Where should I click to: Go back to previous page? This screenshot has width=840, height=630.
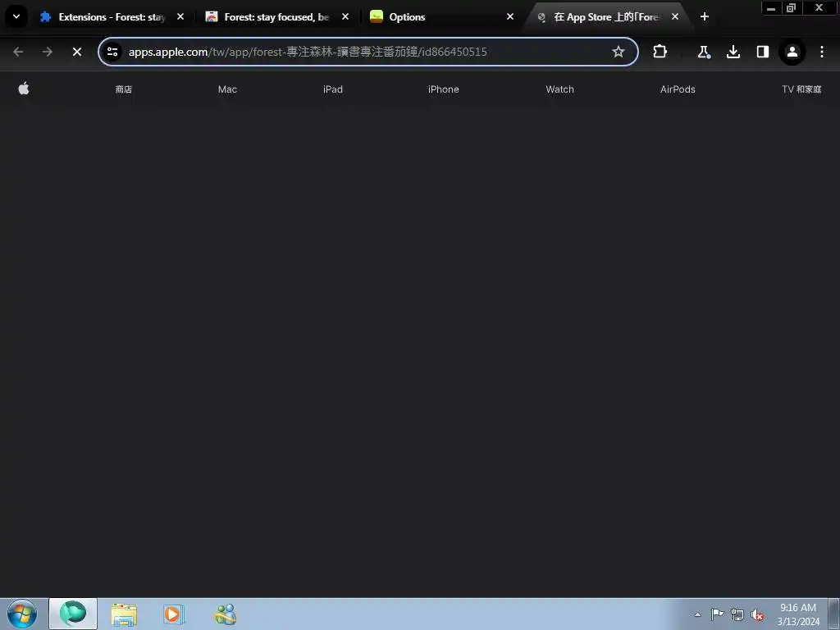[18, 52]
